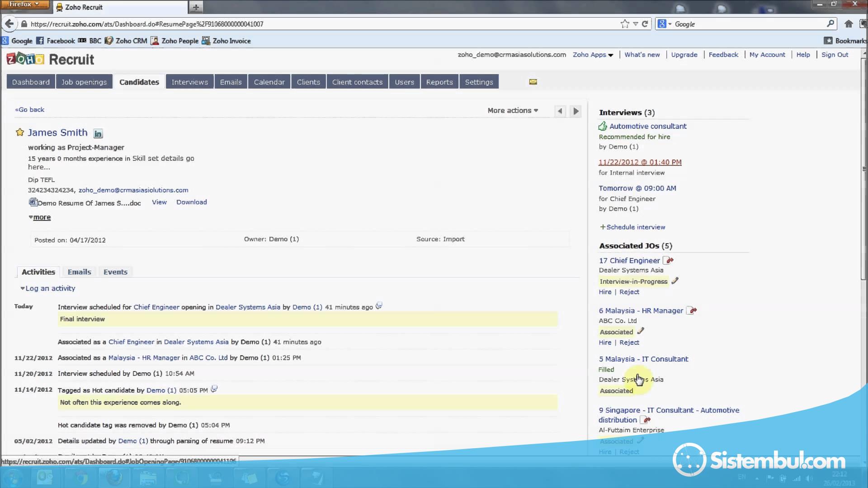Click note icon after Tagged as Hot candidate
This screenshot has width=868, height=488.
pyautogui.click(x=214, y=389)
